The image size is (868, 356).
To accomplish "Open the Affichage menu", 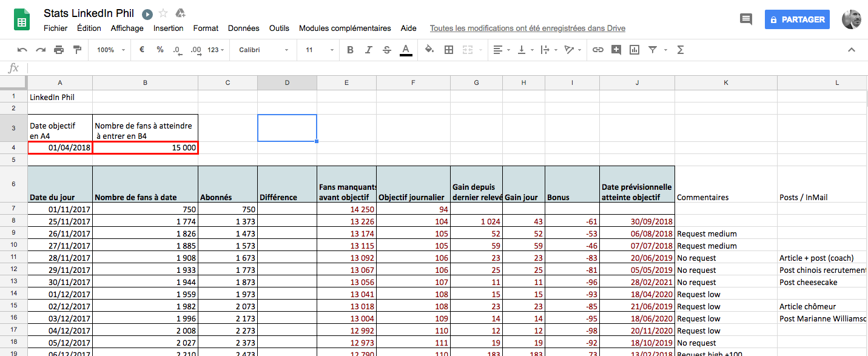I will click(127, 29).
